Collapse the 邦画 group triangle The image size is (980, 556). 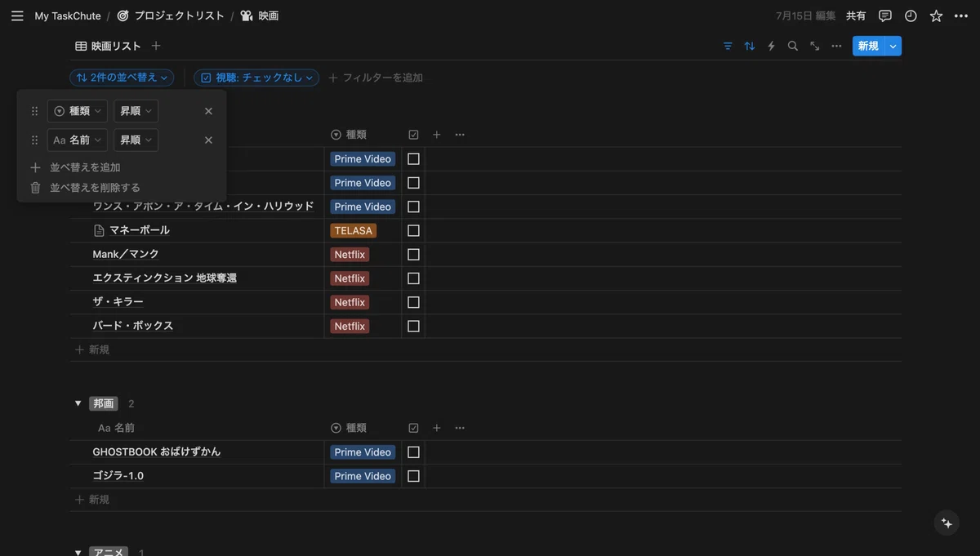78,403
